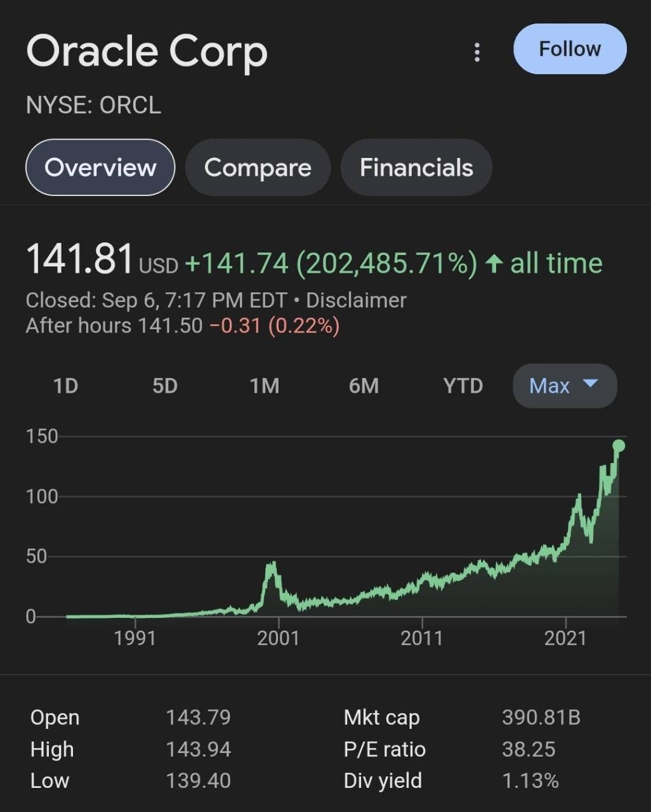
Task: Click the 2001 peak on the price chart
Action: tap(272, 564)
